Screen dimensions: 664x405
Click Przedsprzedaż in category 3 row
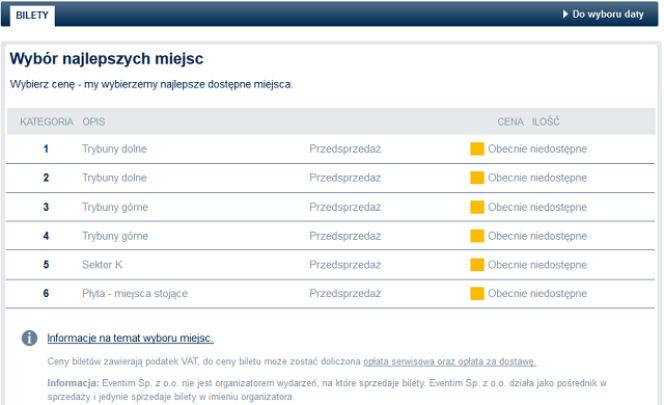coord(345,207)
